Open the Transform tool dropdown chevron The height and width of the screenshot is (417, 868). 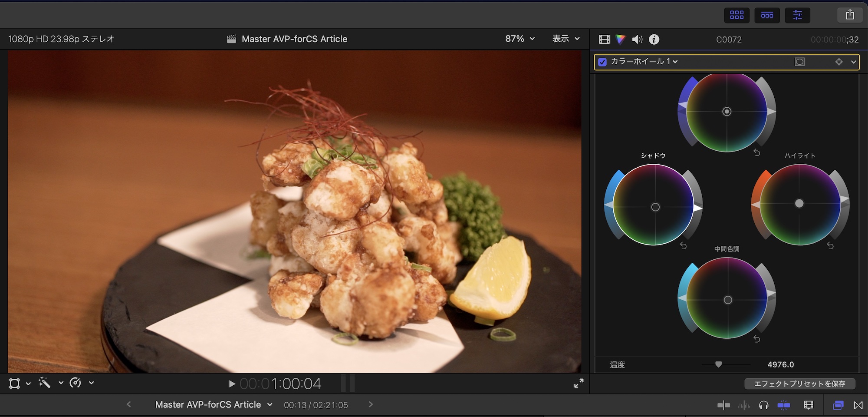pyautogui.click(x=28, y=384)
